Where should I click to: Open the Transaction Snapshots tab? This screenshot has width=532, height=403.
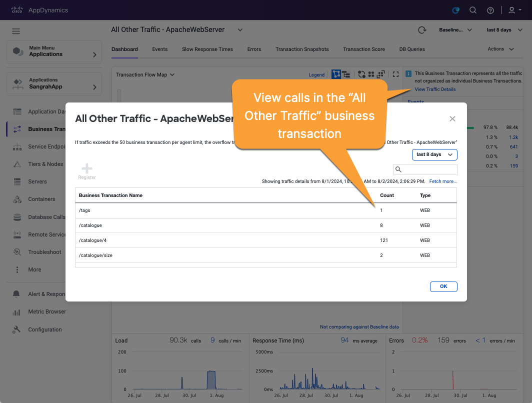tap(302, 49)
